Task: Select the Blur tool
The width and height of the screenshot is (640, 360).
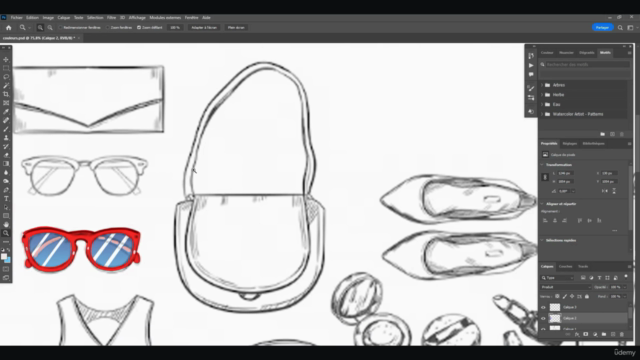Action: coord(6,172)
